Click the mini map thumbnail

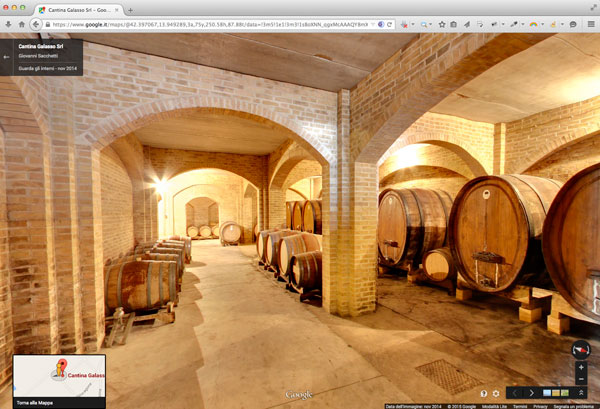pos(59,376)
